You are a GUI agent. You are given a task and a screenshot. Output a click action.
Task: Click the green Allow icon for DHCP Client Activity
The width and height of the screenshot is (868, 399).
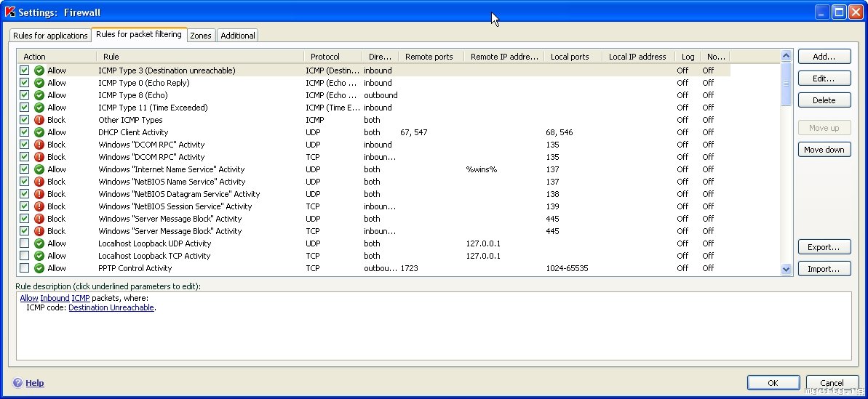pos(39,132)
